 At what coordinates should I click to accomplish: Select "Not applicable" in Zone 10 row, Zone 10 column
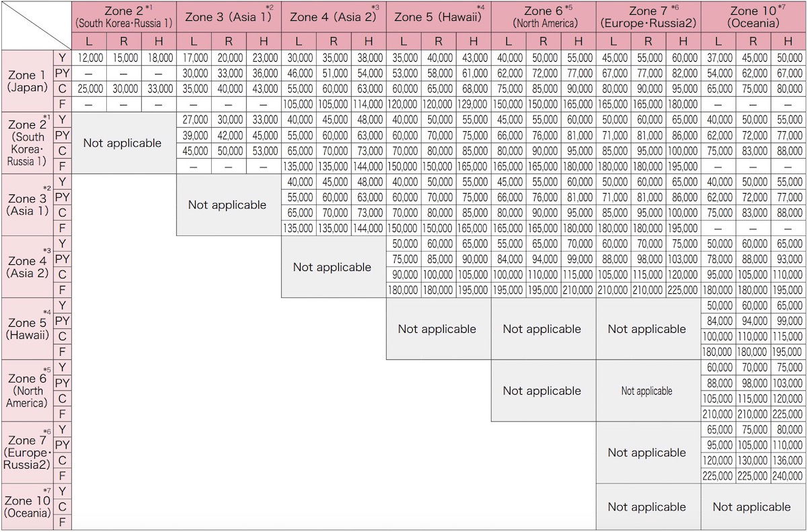tap(752, 507)
